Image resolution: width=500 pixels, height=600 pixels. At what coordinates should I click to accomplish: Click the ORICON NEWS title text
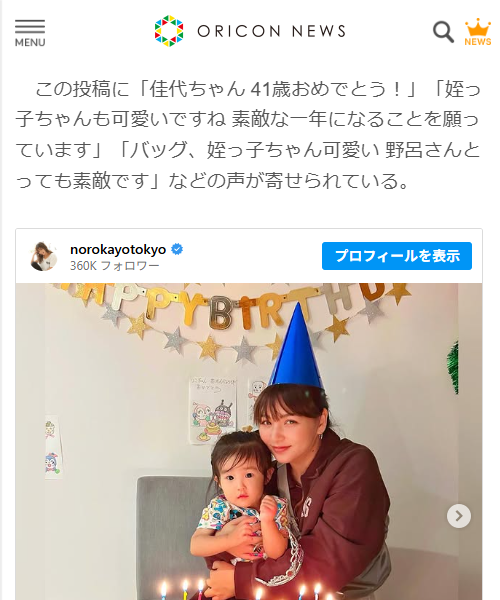pos(271,31)
